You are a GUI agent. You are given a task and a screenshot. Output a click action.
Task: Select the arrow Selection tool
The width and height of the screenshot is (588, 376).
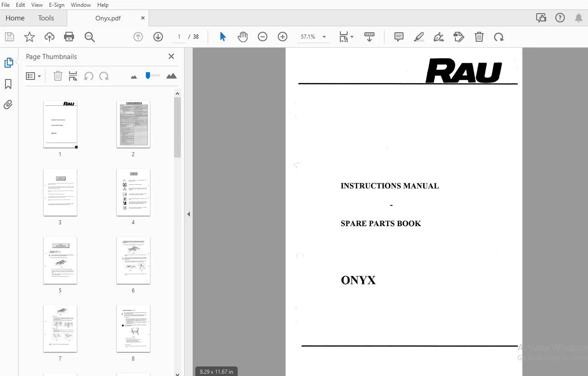[x=223, y=37]
